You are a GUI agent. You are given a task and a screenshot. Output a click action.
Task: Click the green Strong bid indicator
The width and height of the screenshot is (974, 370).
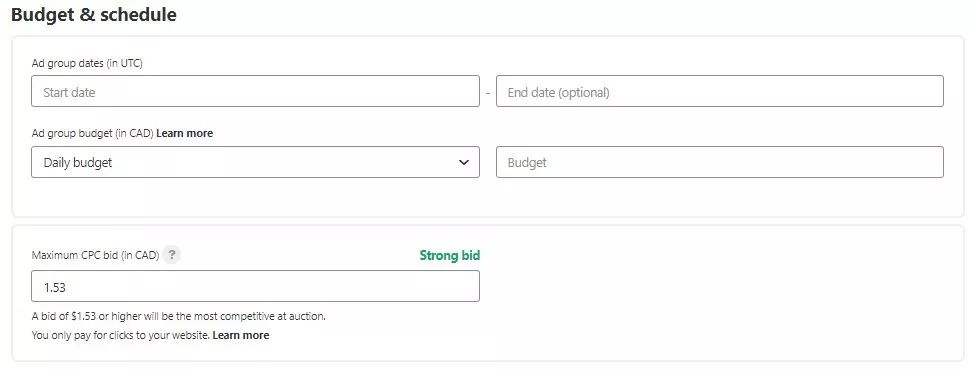coord(450,255)
